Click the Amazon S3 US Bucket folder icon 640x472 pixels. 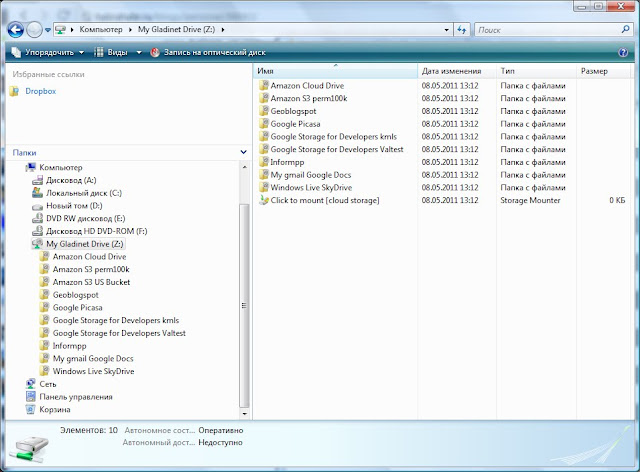[44, 282]
